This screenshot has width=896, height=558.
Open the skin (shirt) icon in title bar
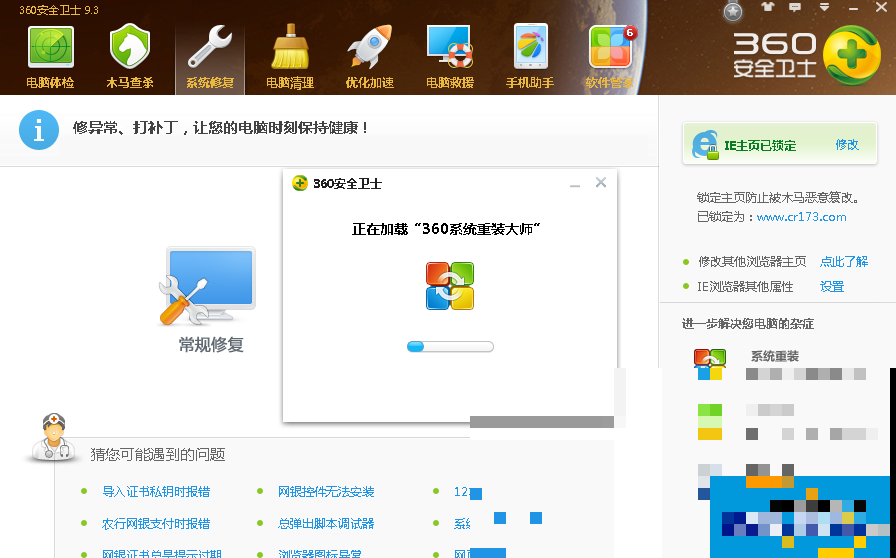767,7
